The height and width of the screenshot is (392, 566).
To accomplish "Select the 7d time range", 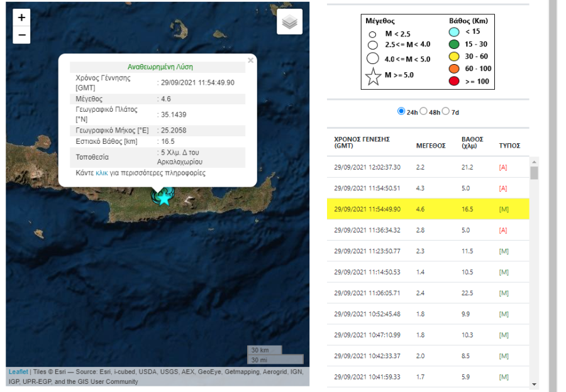I will click(x=446, y=111).
